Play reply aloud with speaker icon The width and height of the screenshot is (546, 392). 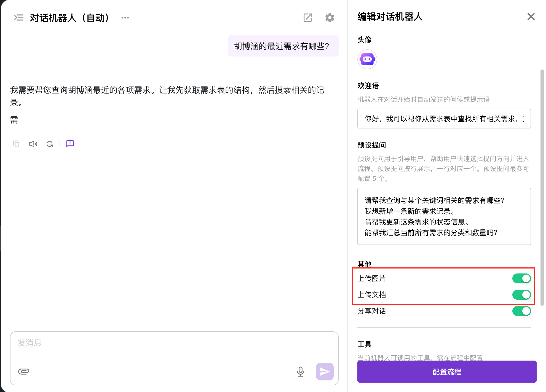pos(33,144)
